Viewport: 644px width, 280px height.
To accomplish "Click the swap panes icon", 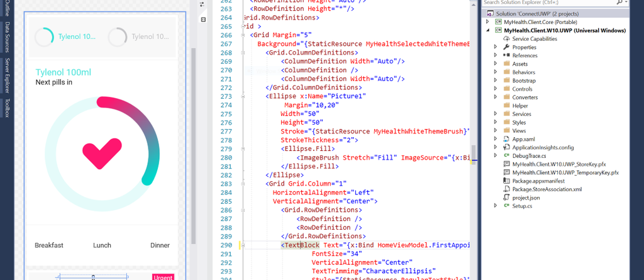I will [203, 4].
